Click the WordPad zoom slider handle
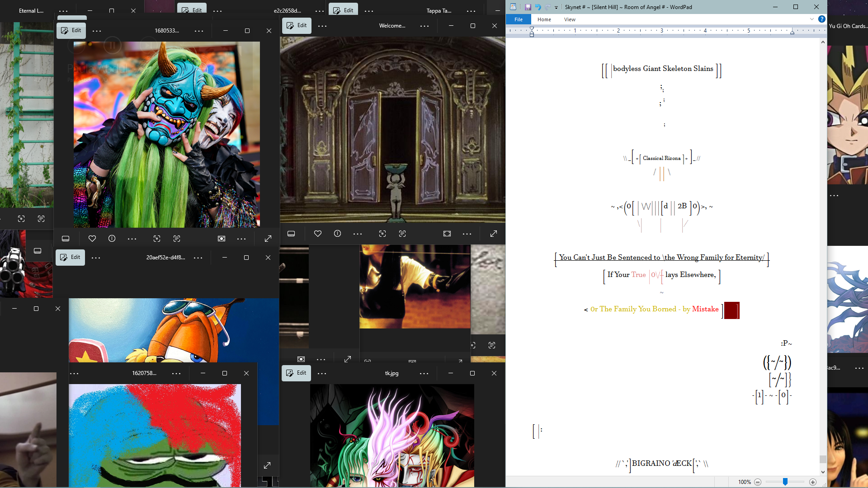The height and width of the screenshot is (488, 868). click(x=785, y=482)
